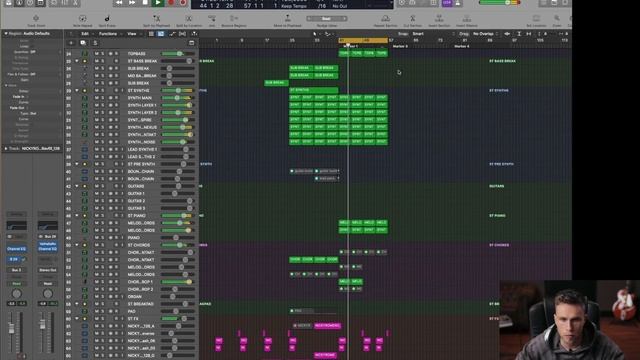Click the Stereo Out output slot
The width and height of the screenshot is (640, 360).
tap(48, 270)
